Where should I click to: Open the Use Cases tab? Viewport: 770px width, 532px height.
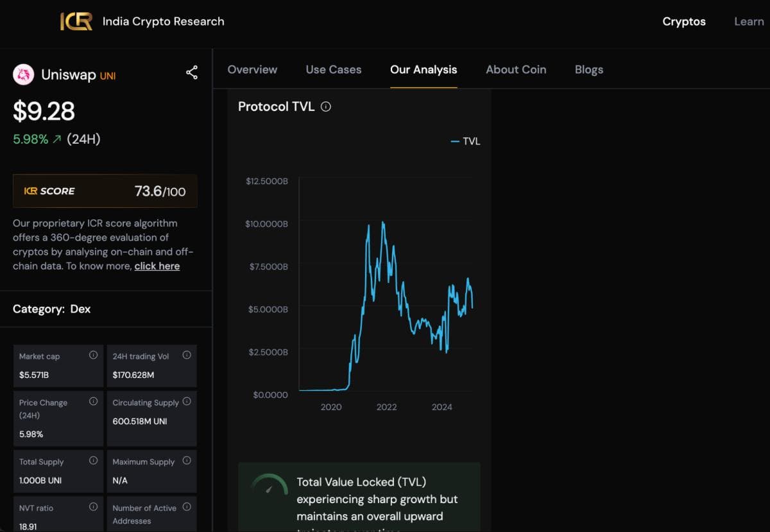tap(334, 69)
